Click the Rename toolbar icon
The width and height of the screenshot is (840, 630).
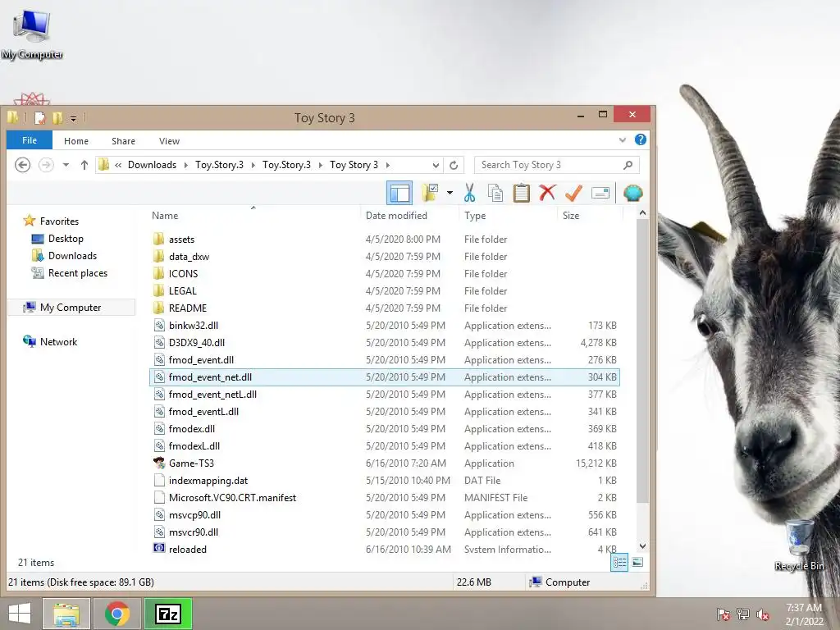click(600, 193)
